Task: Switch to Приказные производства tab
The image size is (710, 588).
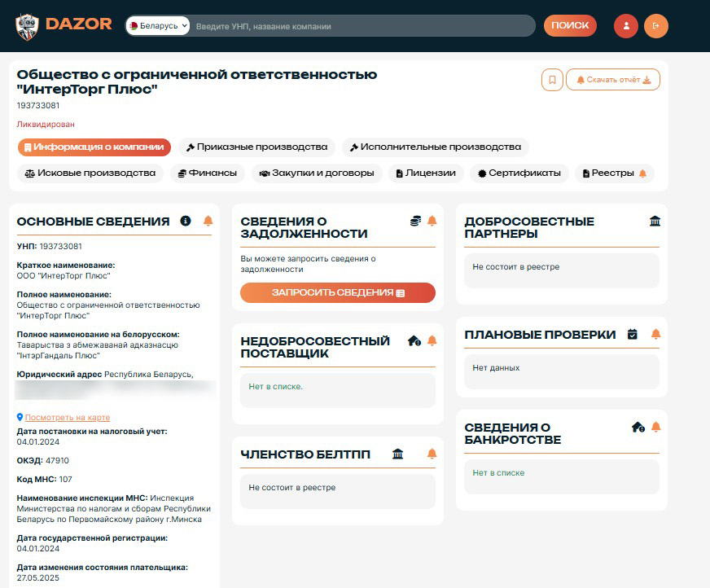Action: point(256,147)
